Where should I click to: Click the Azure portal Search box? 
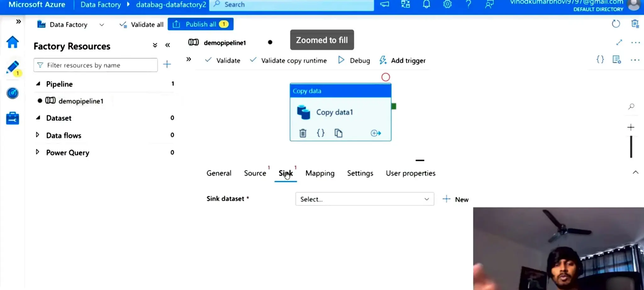[292, 5]
